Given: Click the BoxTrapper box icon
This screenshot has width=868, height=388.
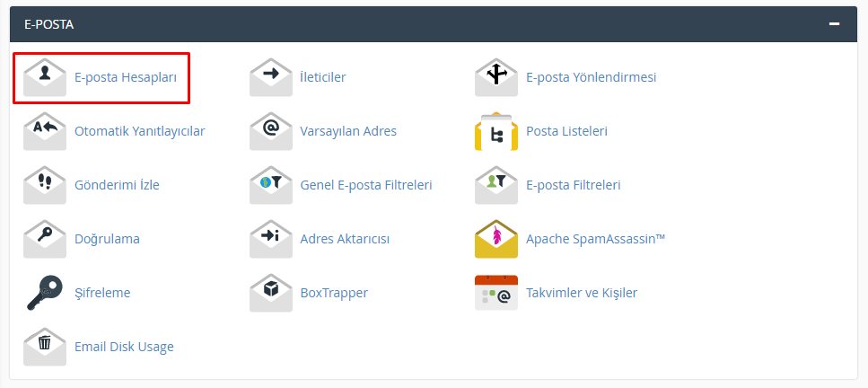Looking at the screenshot, I should click(271, 293).
